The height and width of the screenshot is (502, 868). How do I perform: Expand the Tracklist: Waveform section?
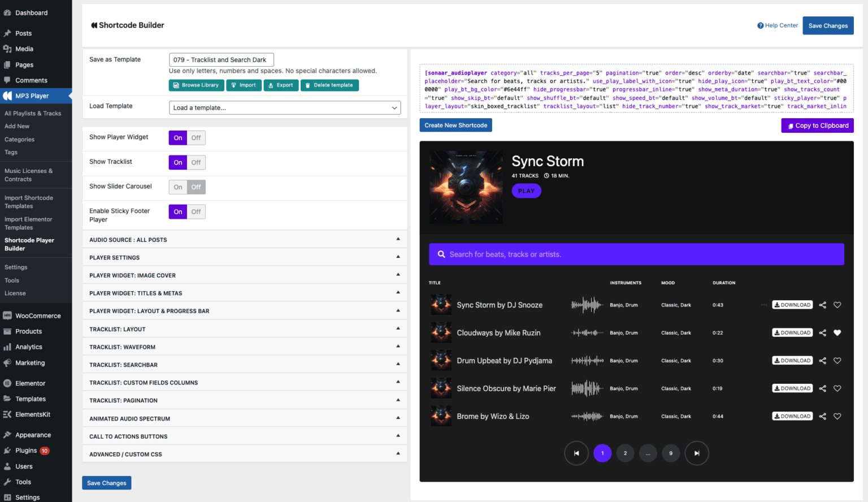[245, 347]
